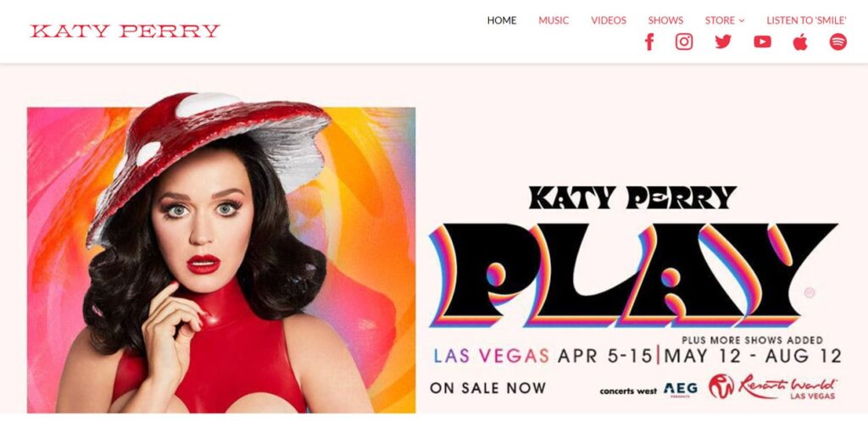The height and width of the screenshot is (427, 868).
Task: Click the AEG Presents logo
Action: tap(681, 390)
